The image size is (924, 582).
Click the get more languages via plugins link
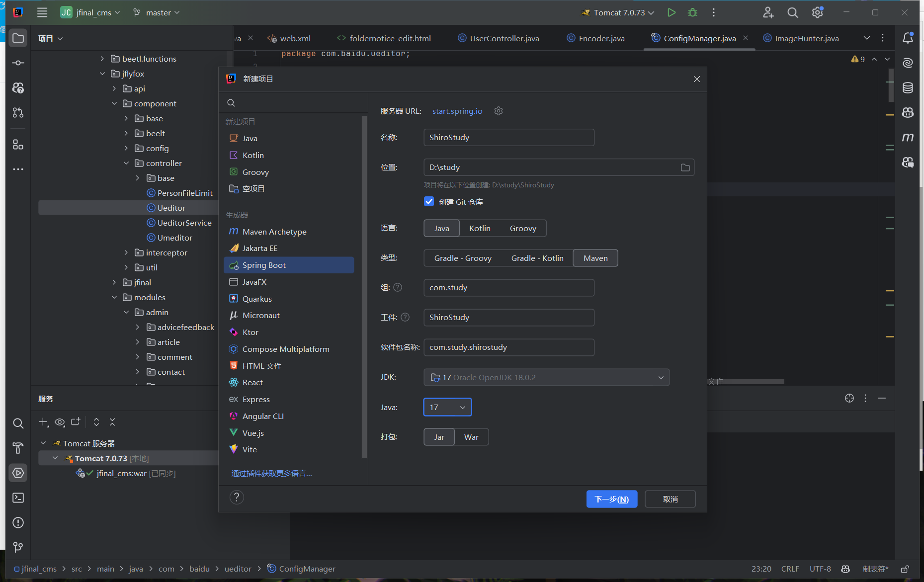pyautogui.click(x=272, y=473)
